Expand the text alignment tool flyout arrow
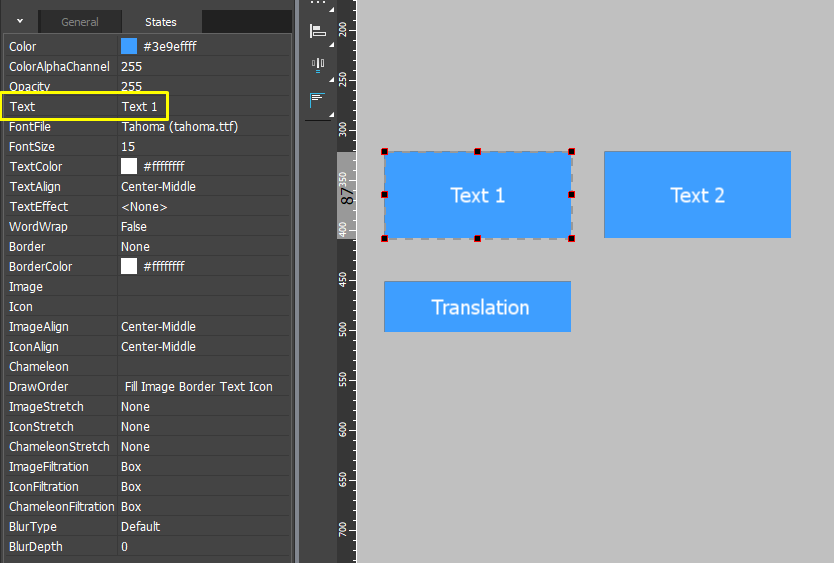834x563 pixels. (x=331, y=114)
